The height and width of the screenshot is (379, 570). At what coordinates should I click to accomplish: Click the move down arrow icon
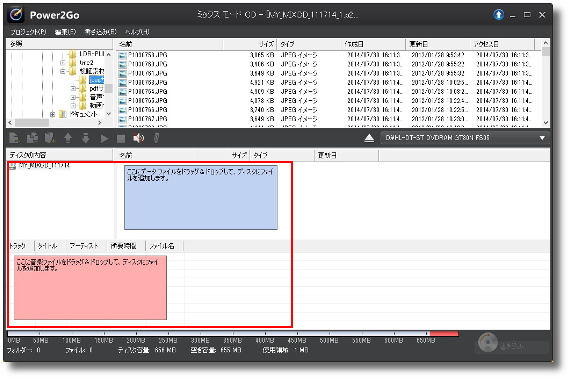pos(86,138)
